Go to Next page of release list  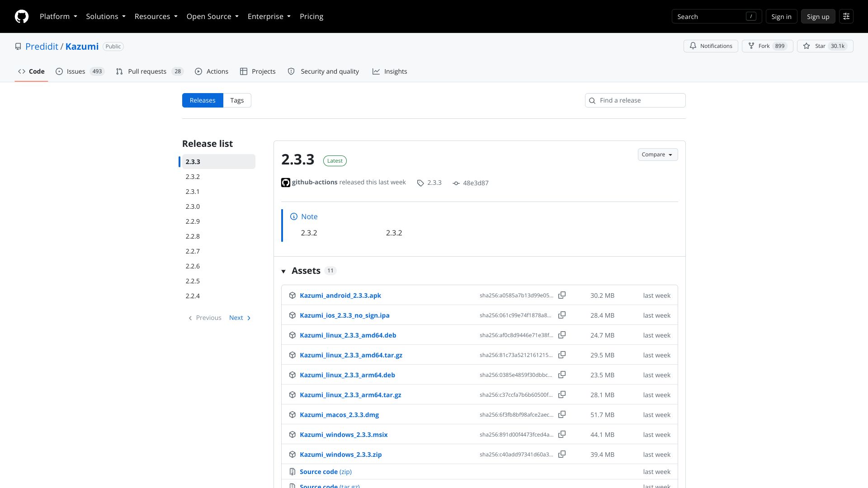tap(240, 318)
